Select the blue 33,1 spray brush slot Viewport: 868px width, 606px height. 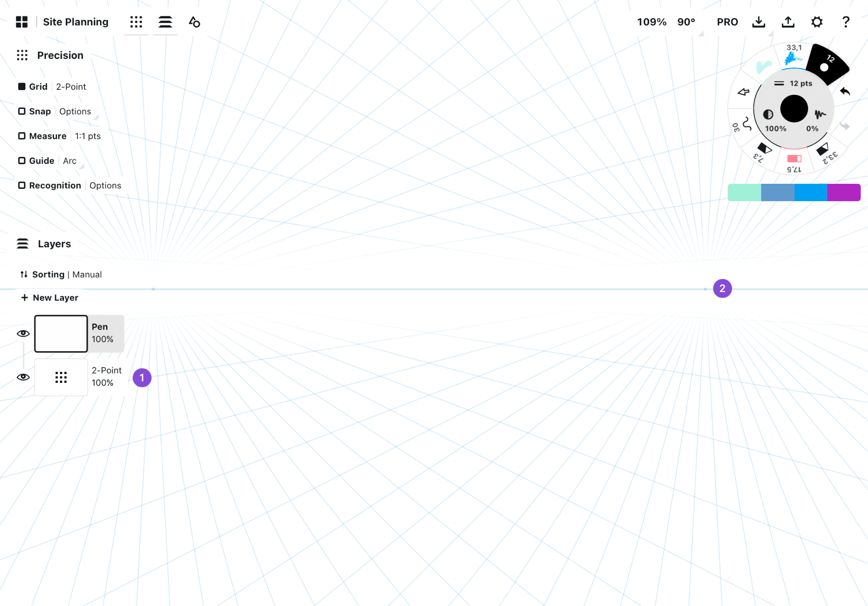pos(793,56)
